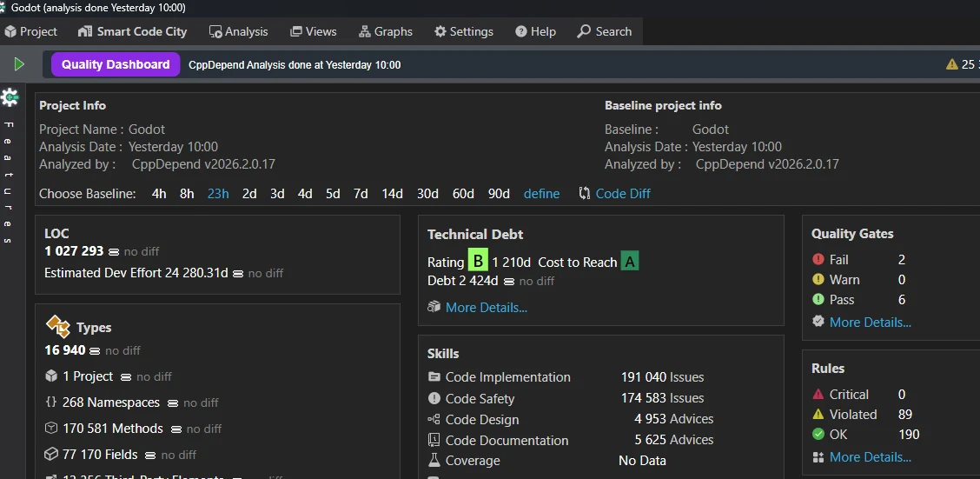The height and width of the screenshot is (479, 980).
Task: Click the cube icon next to 1 Project
Action: click(x=51, y=376)
